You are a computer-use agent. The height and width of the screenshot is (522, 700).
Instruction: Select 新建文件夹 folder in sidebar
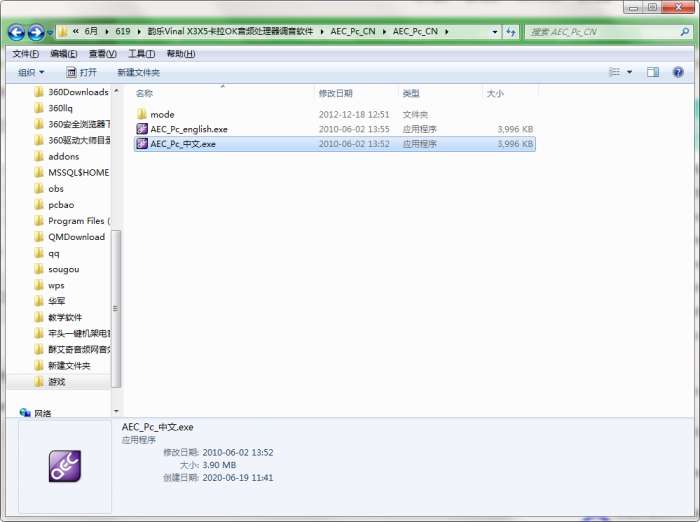[62, 366]
